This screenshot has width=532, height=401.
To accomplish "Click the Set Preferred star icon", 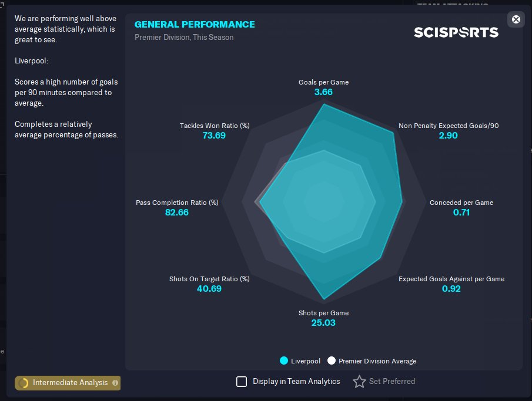I will pyautogui.click(x=359, y=382).
